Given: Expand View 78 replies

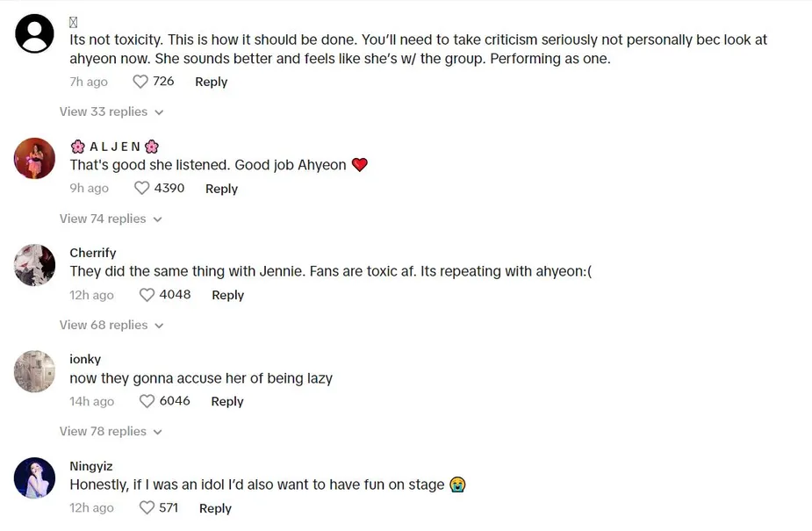Looking at the screenshot, I should tap(111, 431).
